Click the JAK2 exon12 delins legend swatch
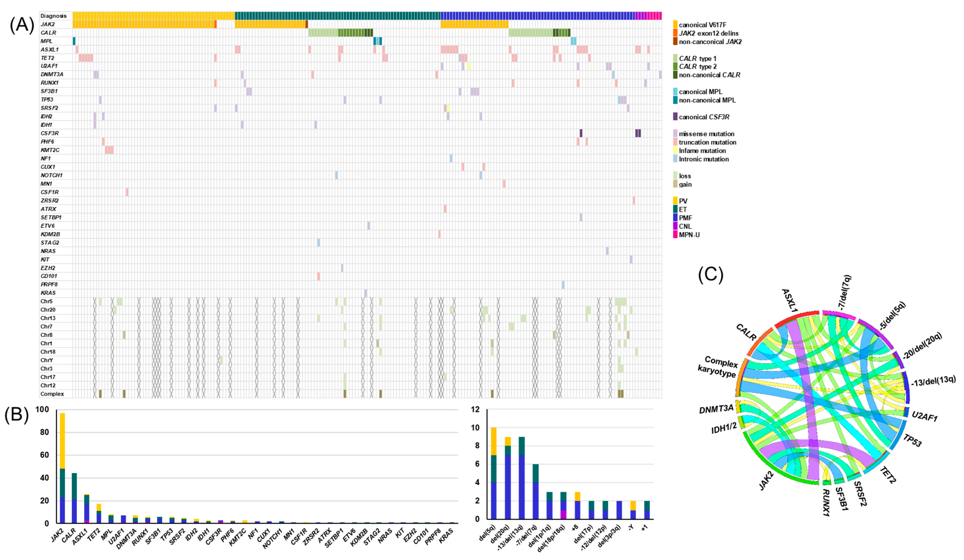The width and height of the screenshot is (964, 560). pyautogui.click(x=675, y=33)
